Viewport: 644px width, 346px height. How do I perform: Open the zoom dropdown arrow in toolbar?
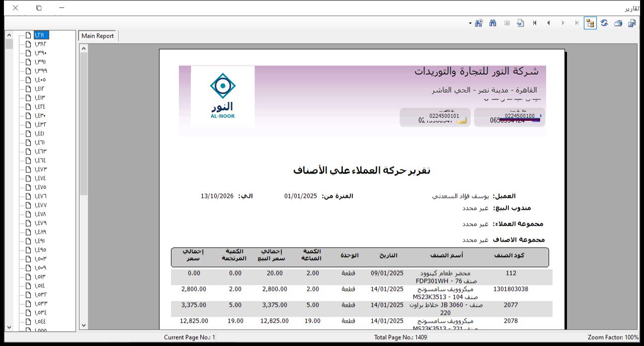[x=470, y=23]
